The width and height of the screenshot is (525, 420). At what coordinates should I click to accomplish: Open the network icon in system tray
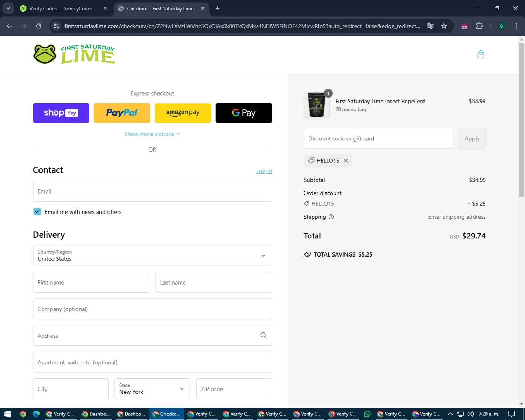[460, 414]
